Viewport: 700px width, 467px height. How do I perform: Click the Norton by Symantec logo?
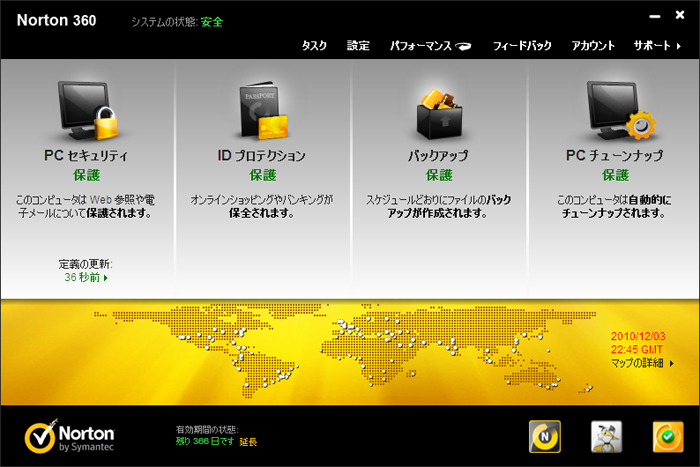tap(70, 436)
